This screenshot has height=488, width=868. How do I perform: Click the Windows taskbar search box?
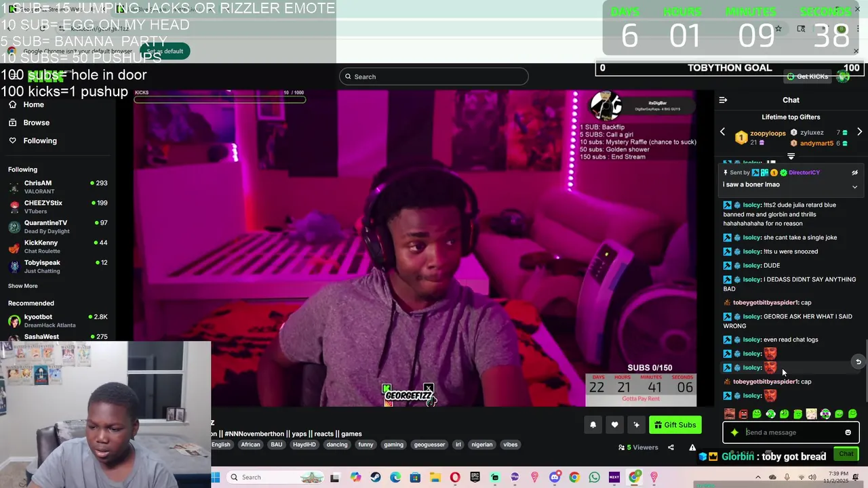click(x=275, y=477)
